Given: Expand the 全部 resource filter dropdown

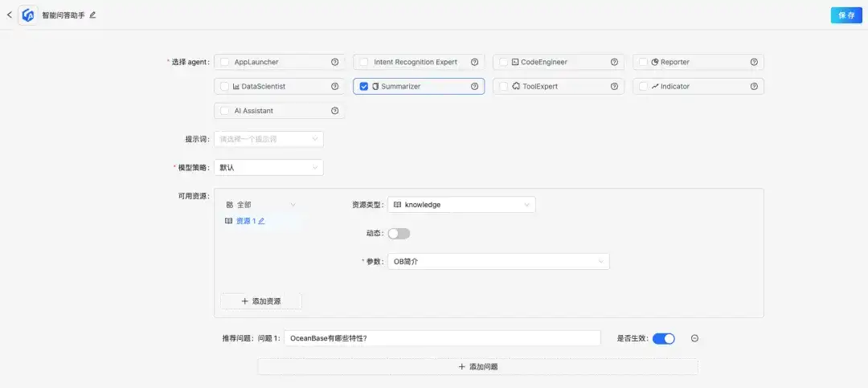Looking at the screenshot, I should click(x=260, y=205).
